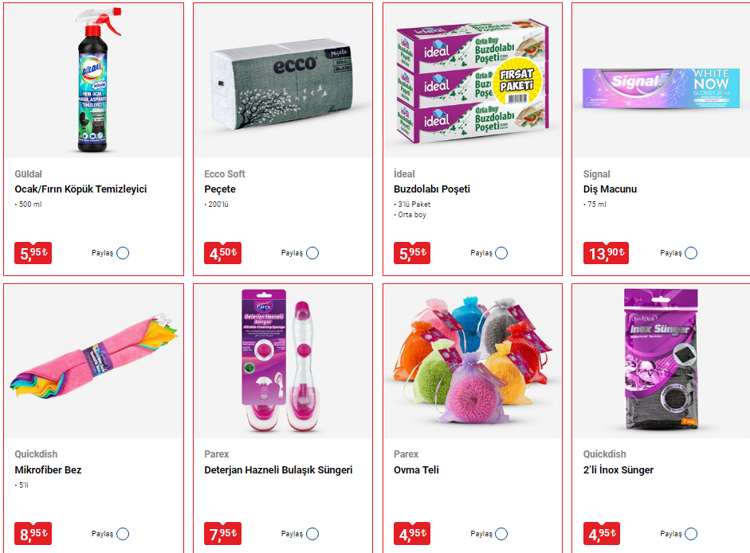Screen dimensions: 750x553
Task: Open Parex dish sponge dispenser image
Action: pos(283,362)
